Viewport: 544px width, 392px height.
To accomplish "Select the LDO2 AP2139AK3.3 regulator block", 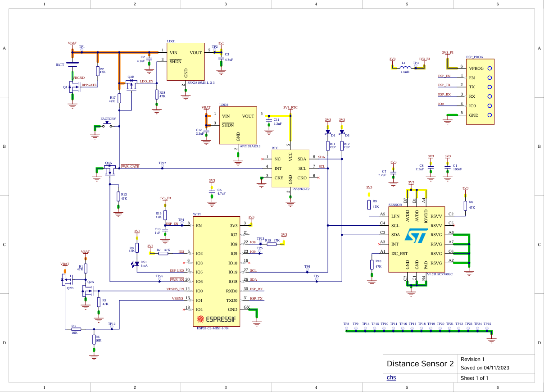I will coord(238,125).
